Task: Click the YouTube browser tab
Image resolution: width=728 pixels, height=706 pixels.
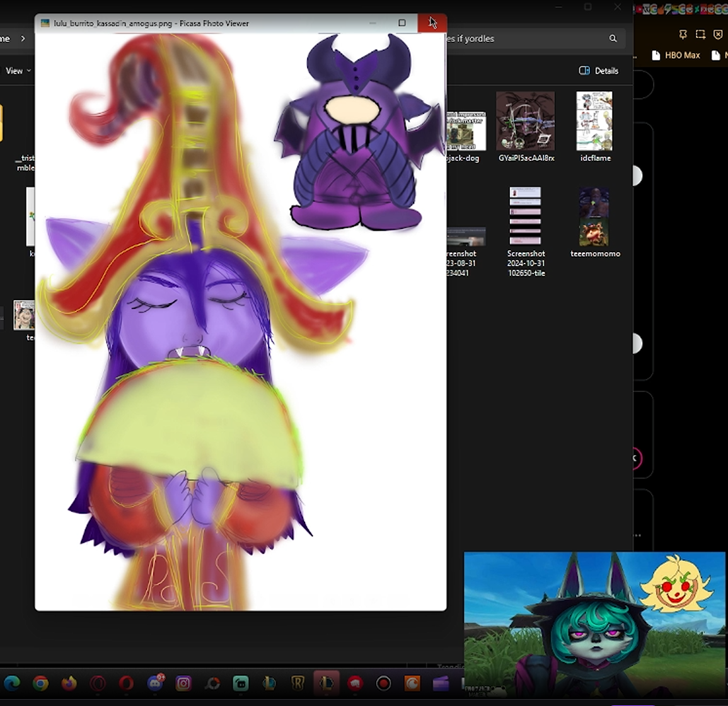Action: [640, 9]
